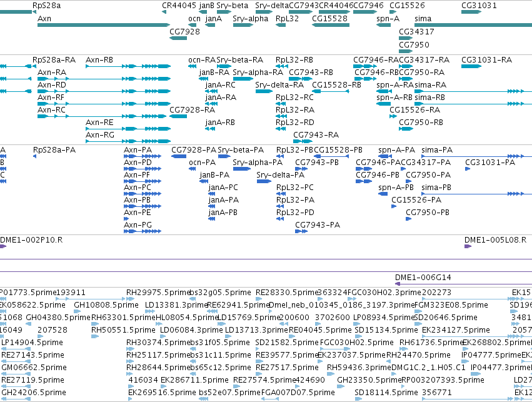This screenshot has height=402, width=532.
Task: Click the CG15528 gene bar
Action: pos(331,25)
